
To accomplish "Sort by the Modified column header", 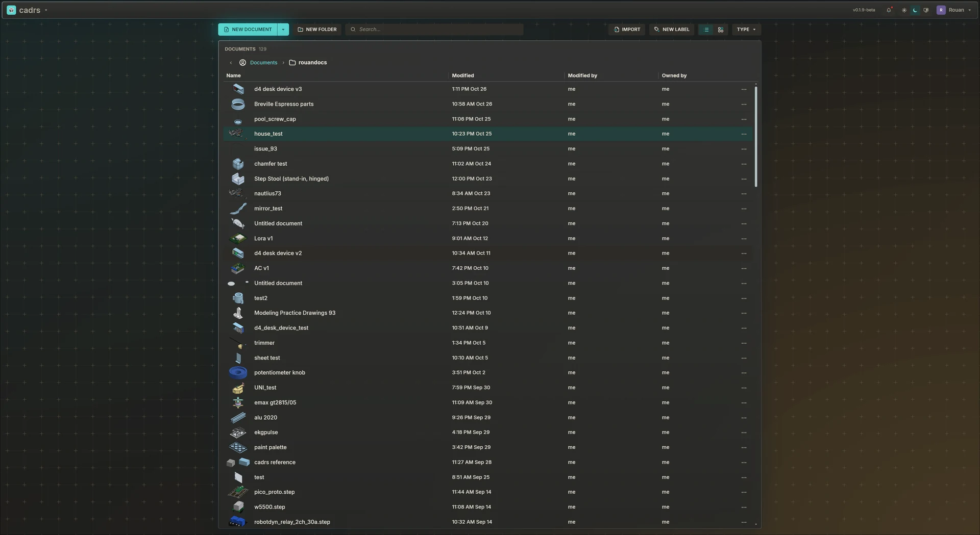I will click(463, 75).
